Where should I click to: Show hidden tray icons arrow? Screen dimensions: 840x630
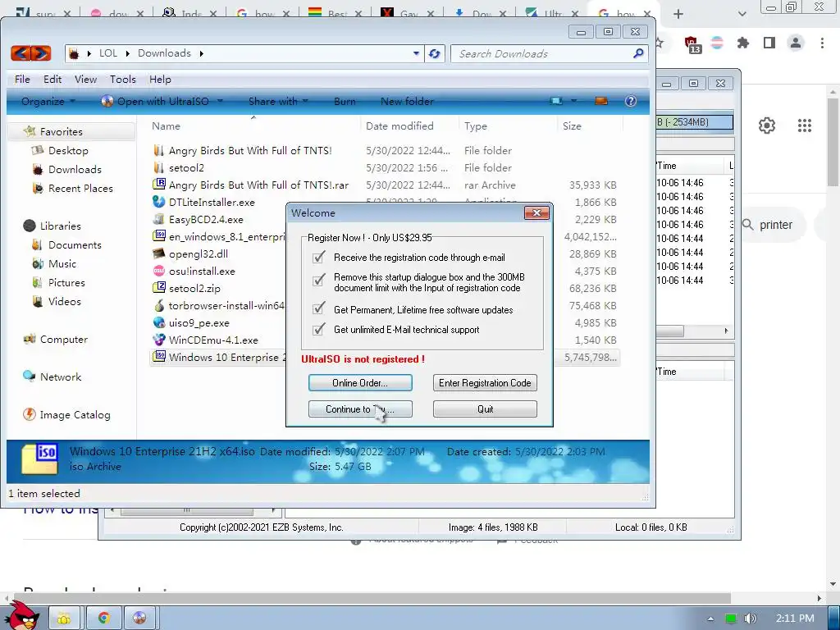click(x=710, y=619)
